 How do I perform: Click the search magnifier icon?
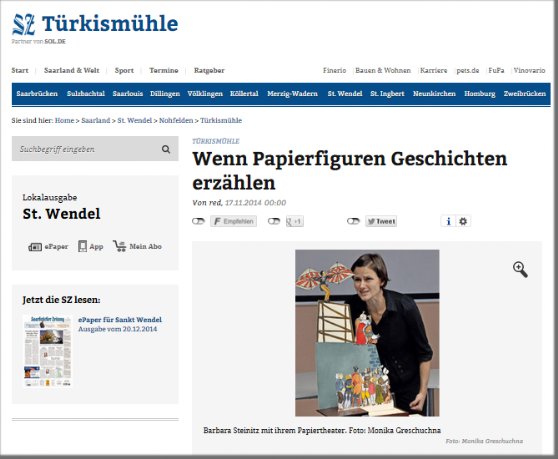[x=166, y=149]
